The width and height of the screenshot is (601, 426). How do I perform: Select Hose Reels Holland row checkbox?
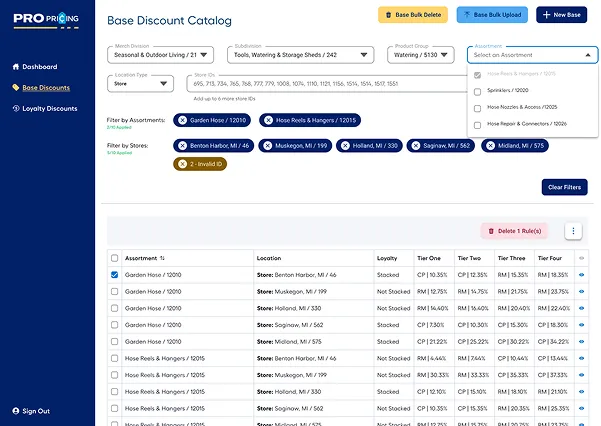pos(115,391)
